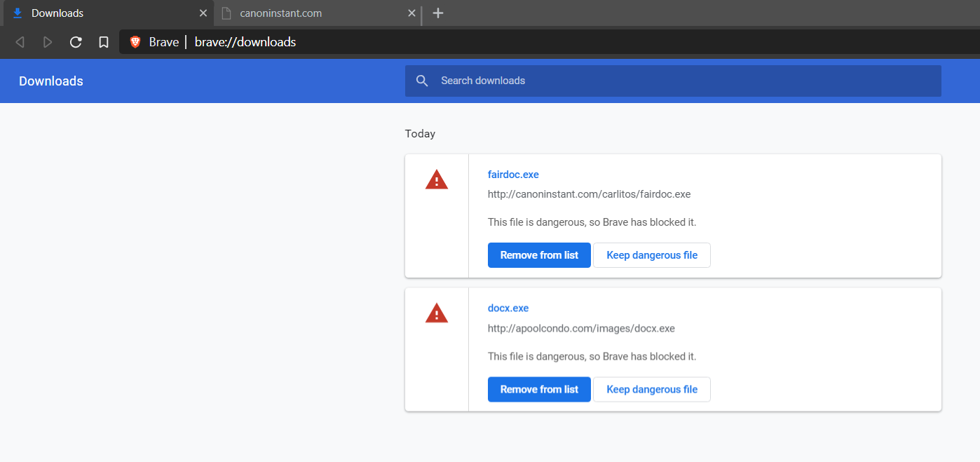Switch to the canoninstant.com tab

[308, 13]
